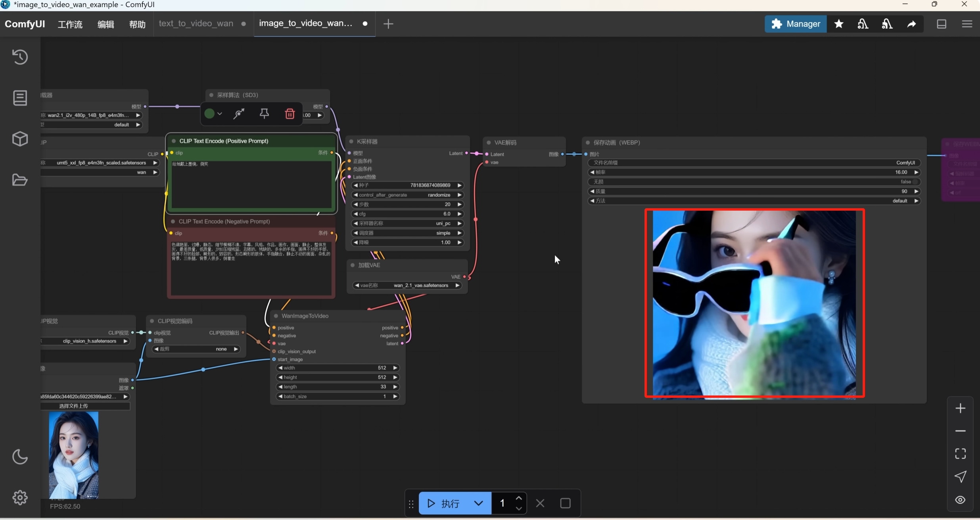Open the 帮助 menu

pos(137,25)
